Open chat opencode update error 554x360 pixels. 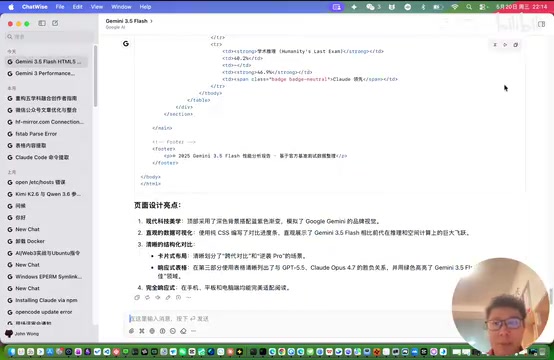tap(46, 312)
